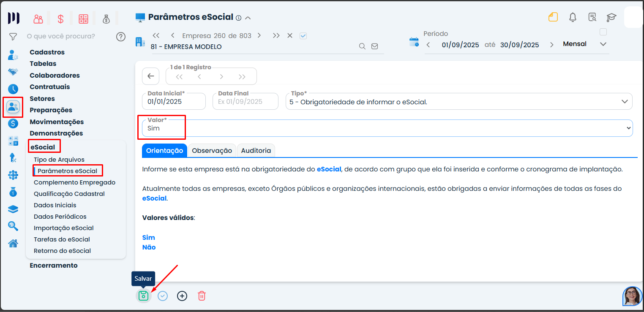
Task: Click the Data Inicial field
Action: pos(174,102)
